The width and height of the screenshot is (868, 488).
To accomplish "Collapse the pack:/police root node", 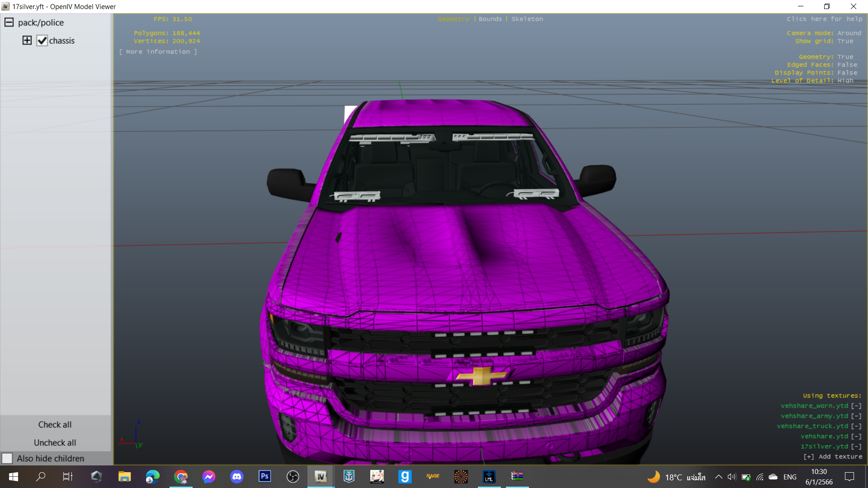I will [x=9, y=22].
